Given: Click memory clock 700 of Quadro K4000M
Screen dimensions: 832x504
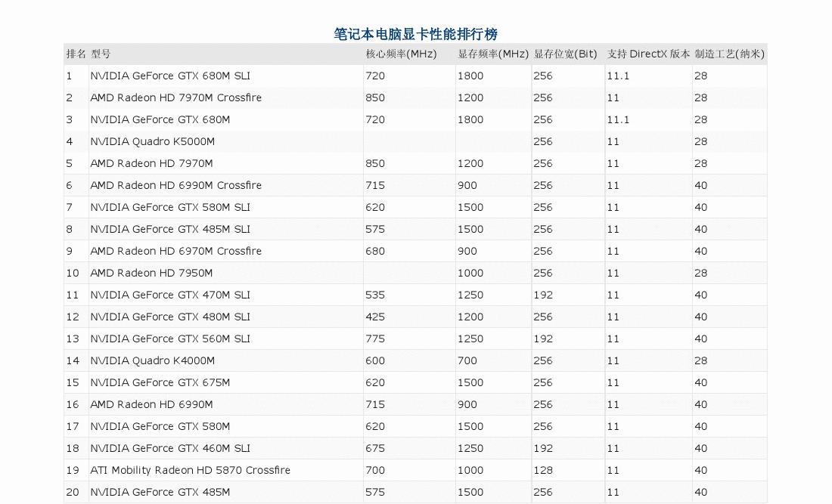Looking at the screenshot, I should pyautogui.click(x=467, y=361).
